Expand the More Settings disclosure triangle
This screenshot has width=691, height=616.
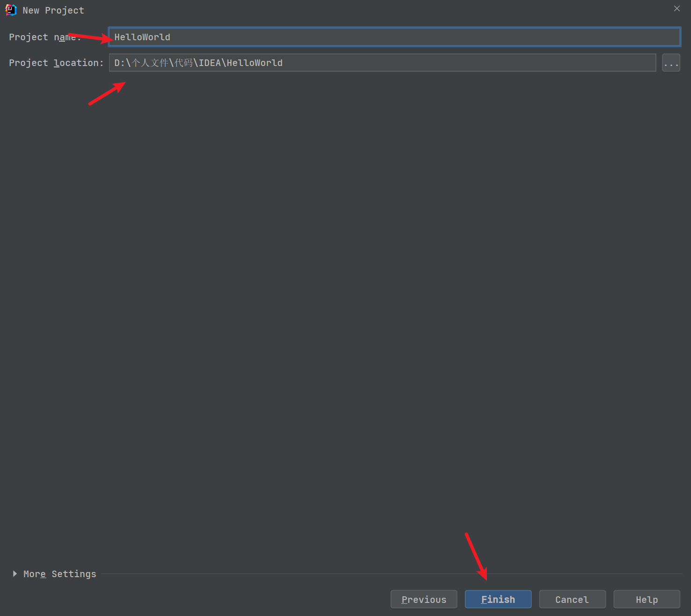point(15,573)
